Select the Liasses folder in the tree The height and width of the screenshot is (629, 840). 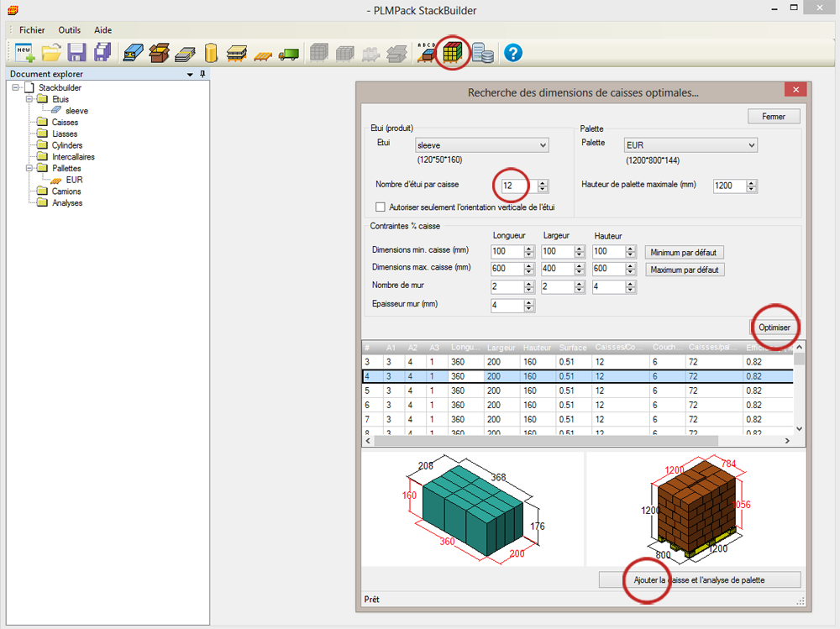(65, 134)
